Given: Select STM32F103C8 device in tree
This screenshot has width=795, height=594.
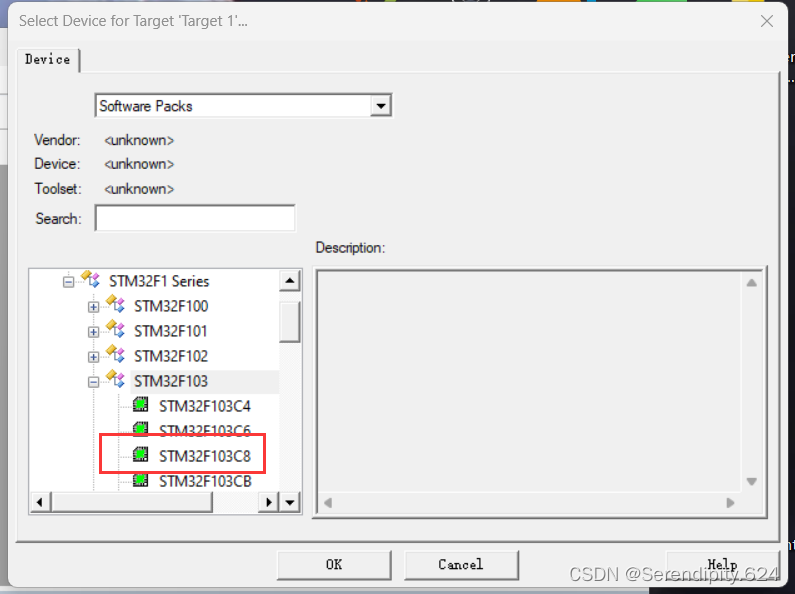Looking at the screenshot, I should 205,456.
